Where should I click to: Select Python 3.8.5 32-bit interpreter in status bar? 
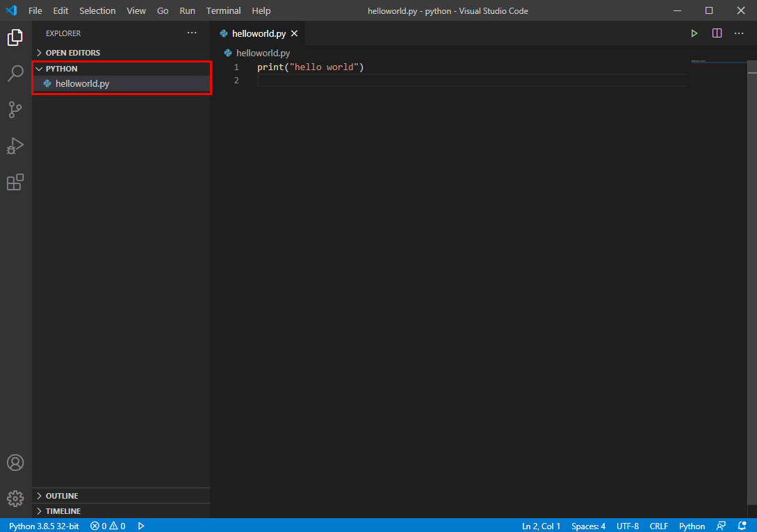pyautogui.click(x=44, y=526)
